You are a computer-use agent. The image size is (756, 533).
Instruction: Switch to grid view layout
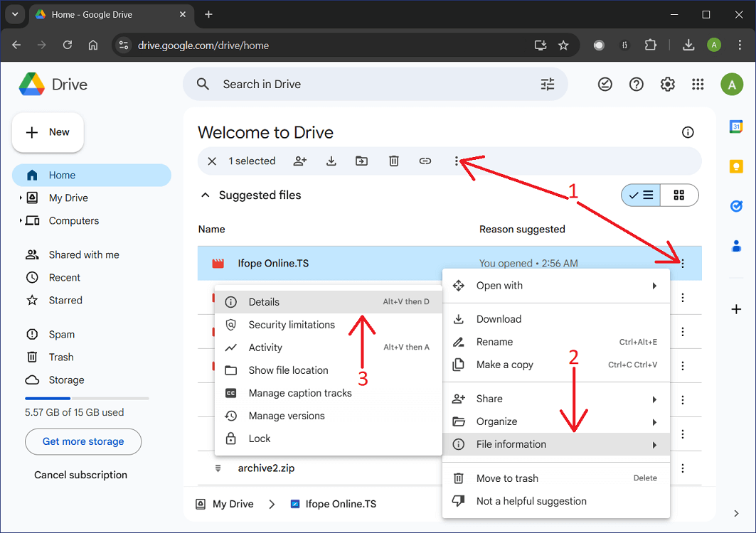pos(679,195)
